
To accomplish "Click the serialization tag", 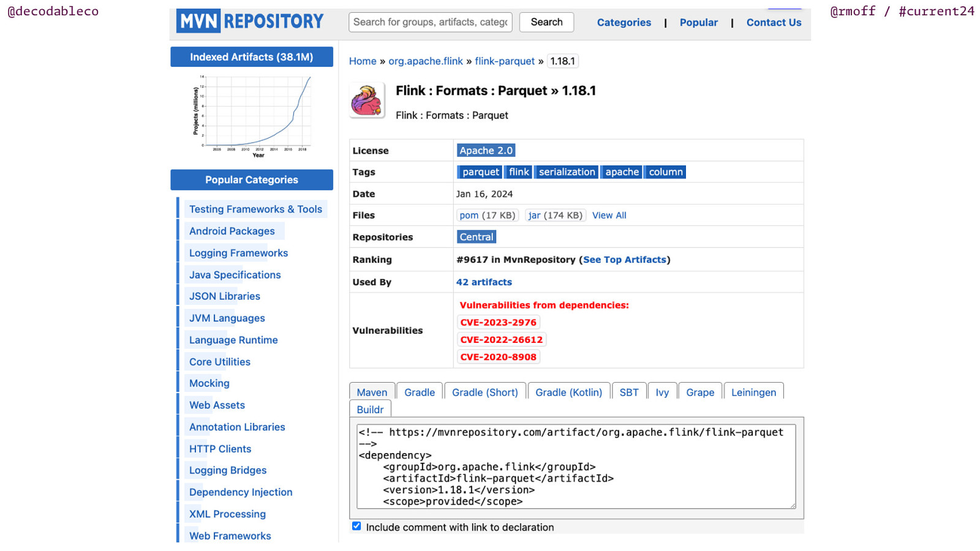I will pyautogui.click(x=567, y=172).
